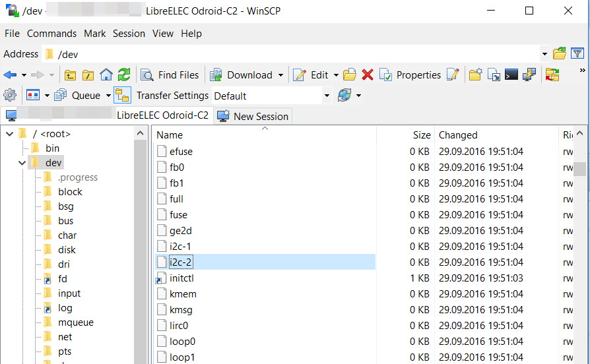The height and width of the screenshot is (364, 590).
Task: Open Transfer Settings Default combo box
Action: coord(271,96)
